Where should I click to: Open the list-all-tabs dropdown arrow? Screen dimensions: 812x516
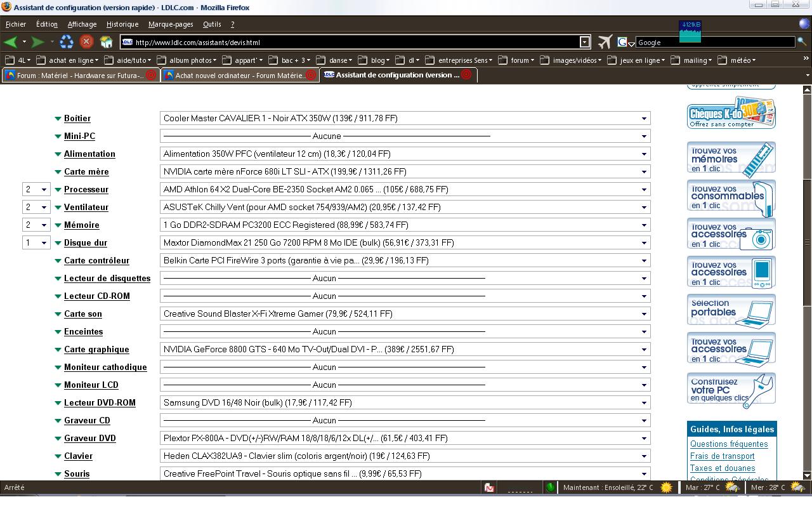[x=807, y=75]
